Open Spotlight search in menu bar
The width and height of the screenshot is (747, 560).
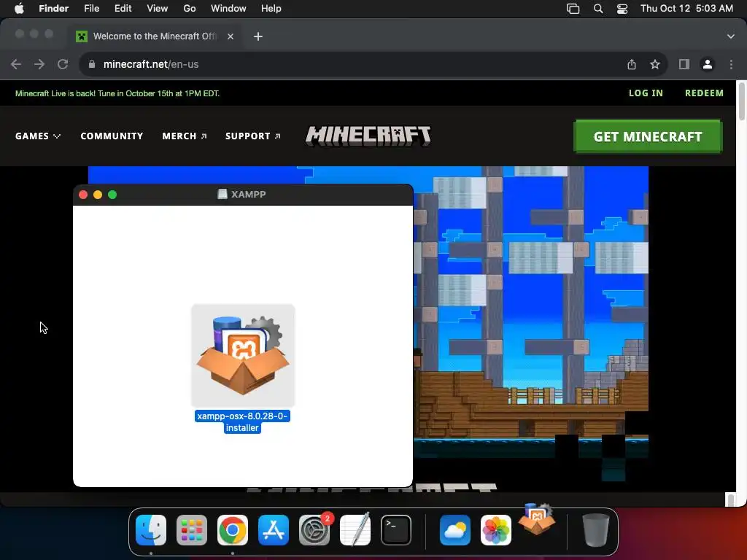point(598,9)
